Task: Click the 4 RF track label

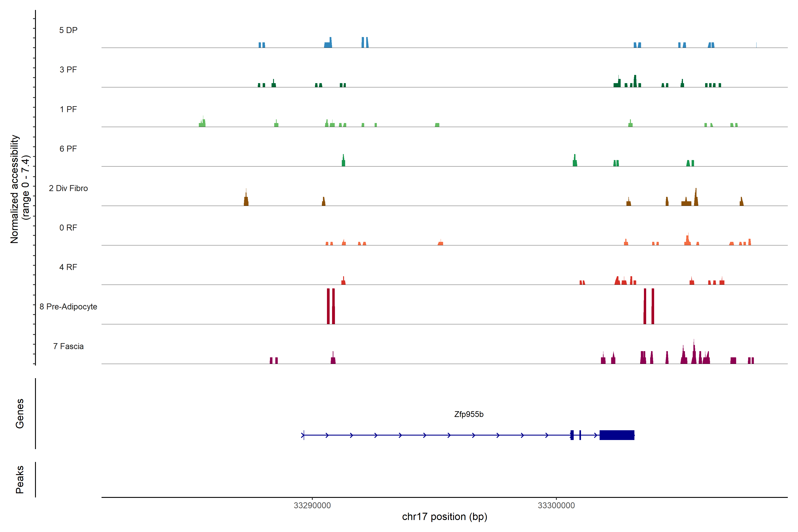Action: point(68,267)
